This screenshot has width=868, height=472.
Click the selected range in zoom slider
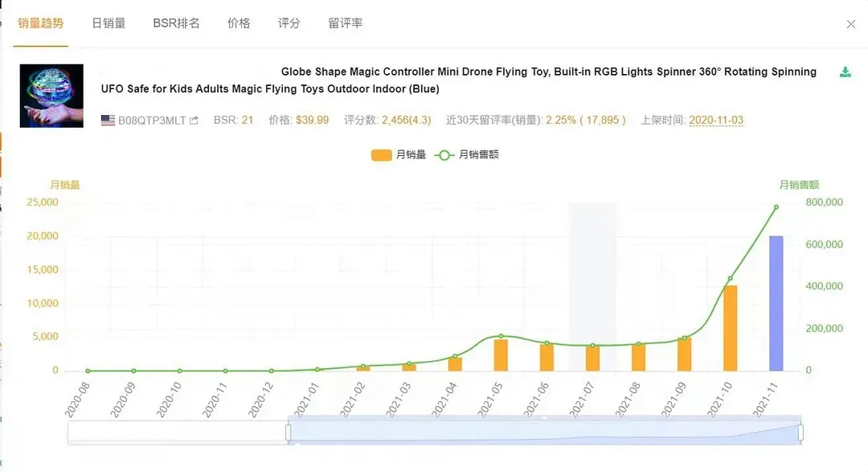point(544,433)
